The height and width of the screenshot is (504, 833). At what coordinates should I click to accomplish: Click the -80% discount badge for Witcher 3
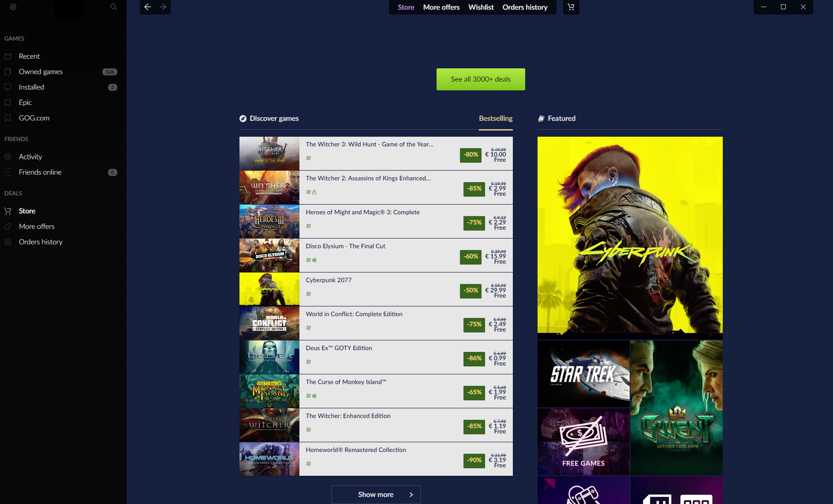[x=471, y=155]
